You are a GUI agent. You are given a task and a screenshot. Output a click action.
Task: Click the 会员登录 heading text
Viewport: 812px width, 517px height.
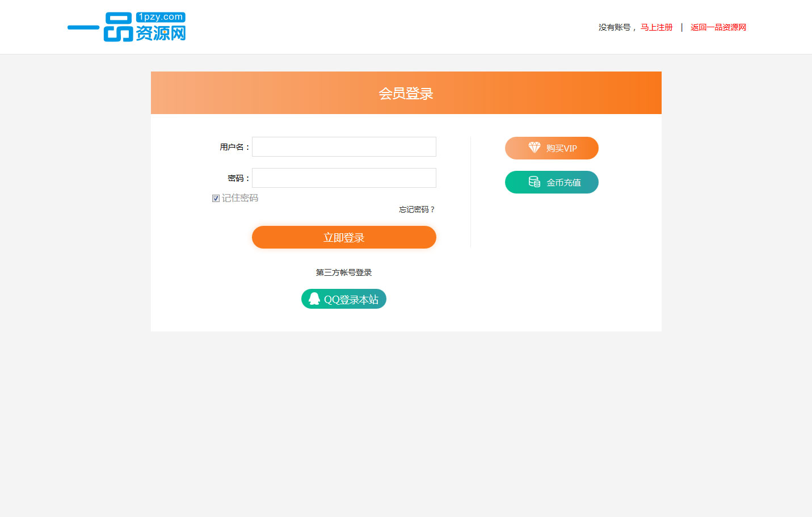(406, 93)
